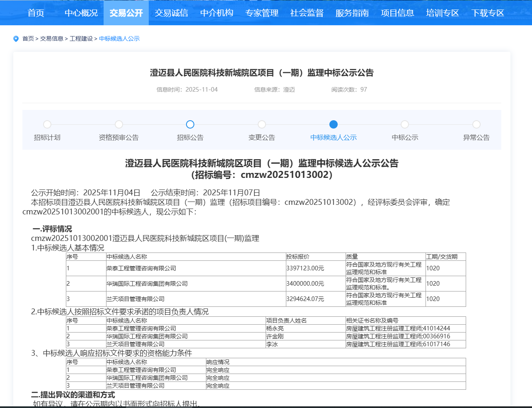
Task: Open the 下载专区 navigation item
Action: [x=488, y=13]
